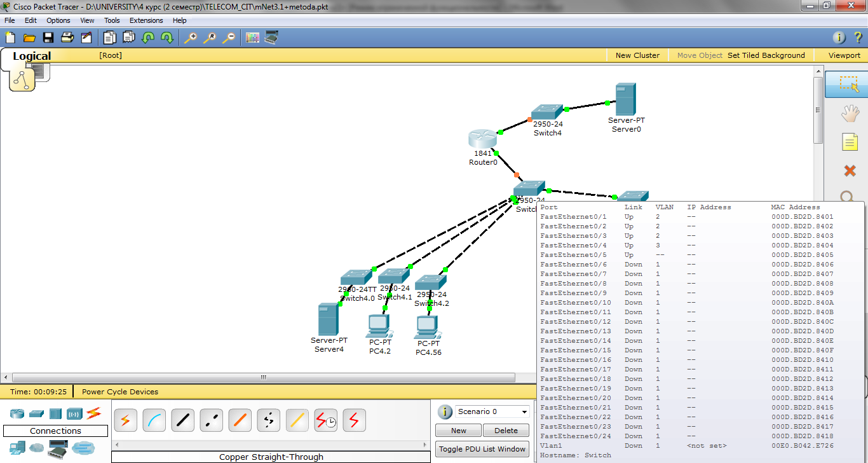Viewport: 868px width, 463px height.
Task: Click Toggle PDU List Window
Action: click(x=482, y=449)
